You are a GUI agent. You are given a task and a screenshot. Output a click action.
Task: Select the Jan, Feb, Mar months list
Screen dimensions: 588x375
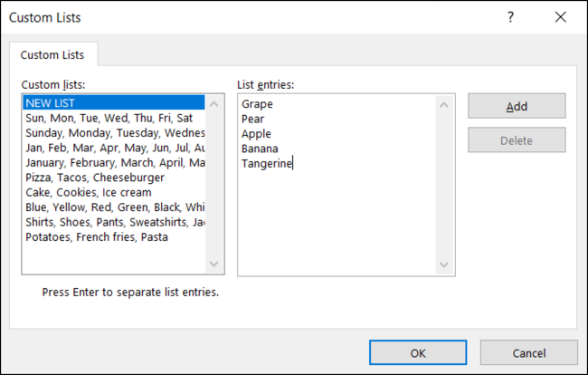(x=115, y=148)
